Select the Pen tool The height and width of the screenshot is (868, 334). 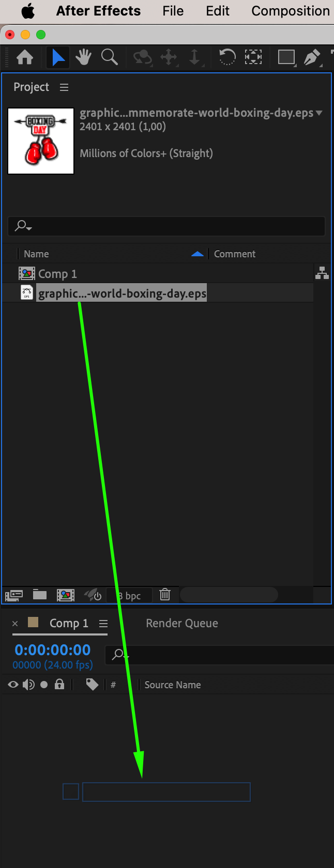pos(312,57)
